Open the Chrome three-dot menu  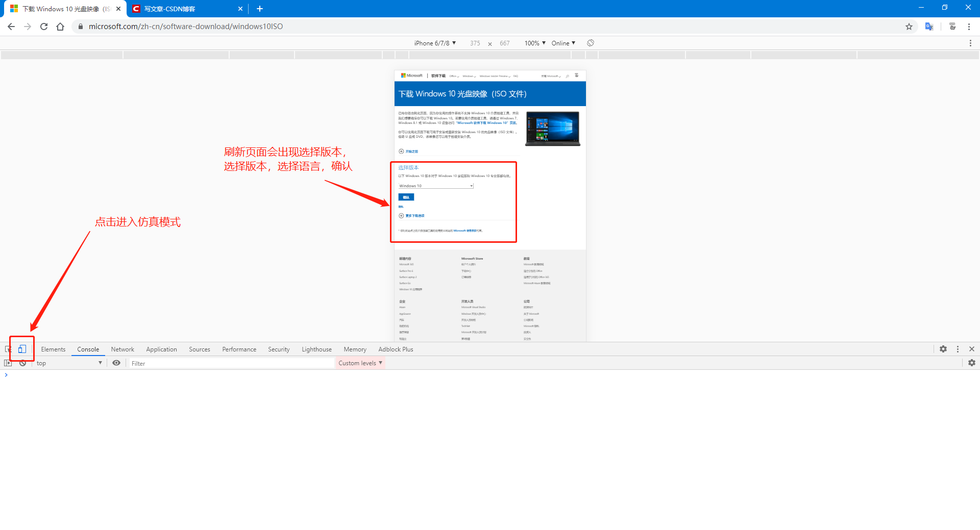click(969, 27)
